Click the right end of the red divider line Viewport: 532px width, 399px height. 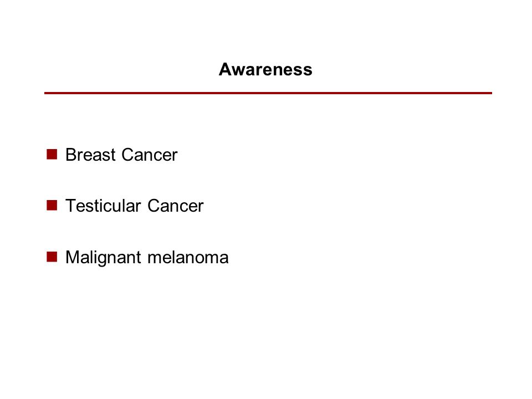[490, 93]
